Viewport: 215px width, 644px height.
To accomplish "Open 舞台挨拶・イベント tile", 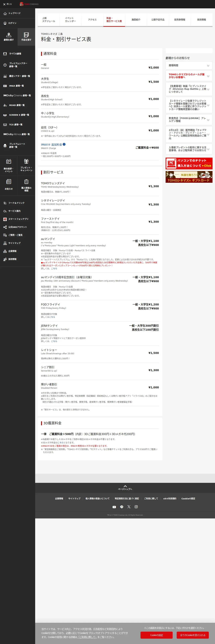I will (x=9, y=166).
